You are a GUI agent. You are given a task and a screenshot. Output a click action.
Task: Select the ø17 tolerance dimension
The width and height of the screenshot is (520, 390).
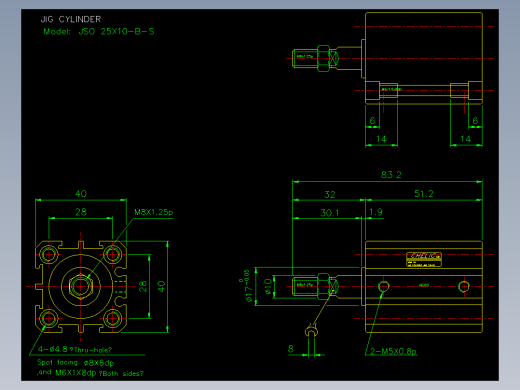tap(247, 286)
